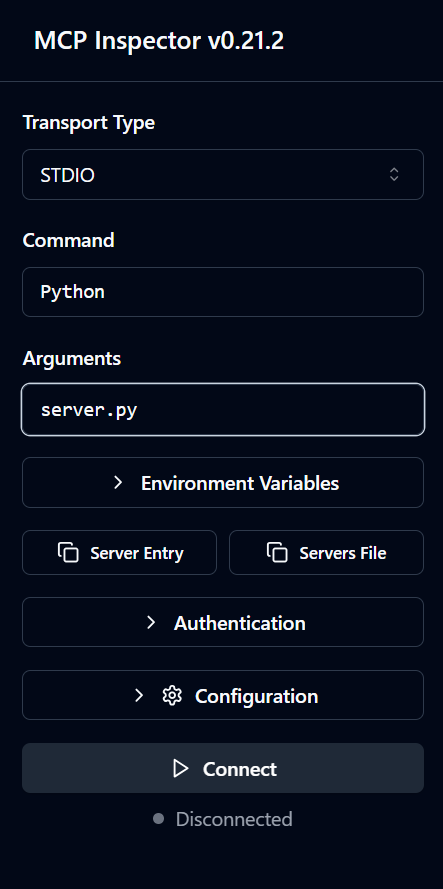The image size is (443, 889).
Task: Expand the Authentication section
Action: (x=222, y=623)
